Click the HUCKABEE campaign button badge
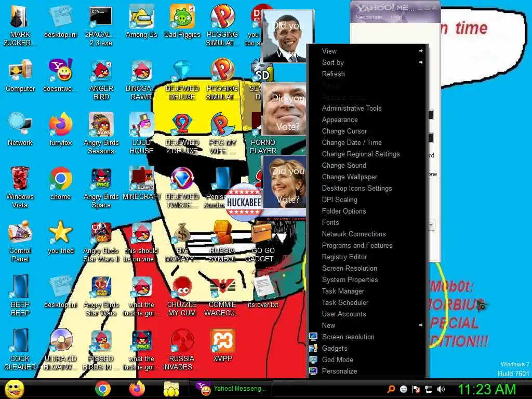532x399 pixels. tap(244, 202)
